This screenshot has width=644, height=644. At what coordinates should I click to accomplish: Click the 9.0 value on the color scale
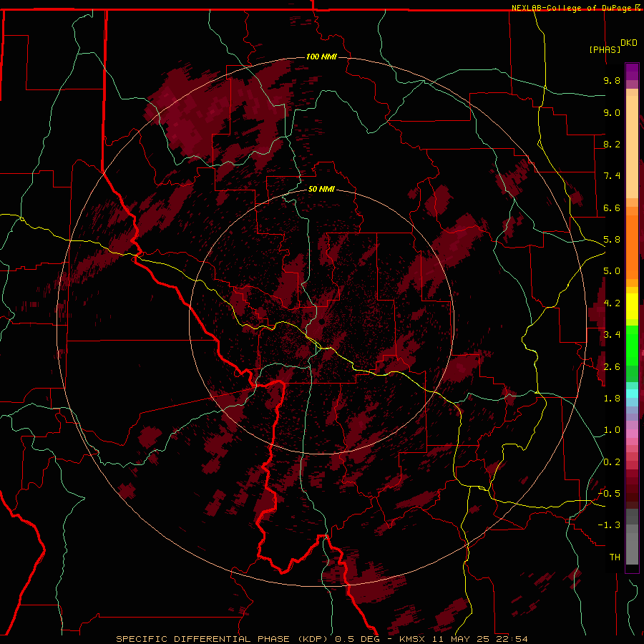click(612, 112)
